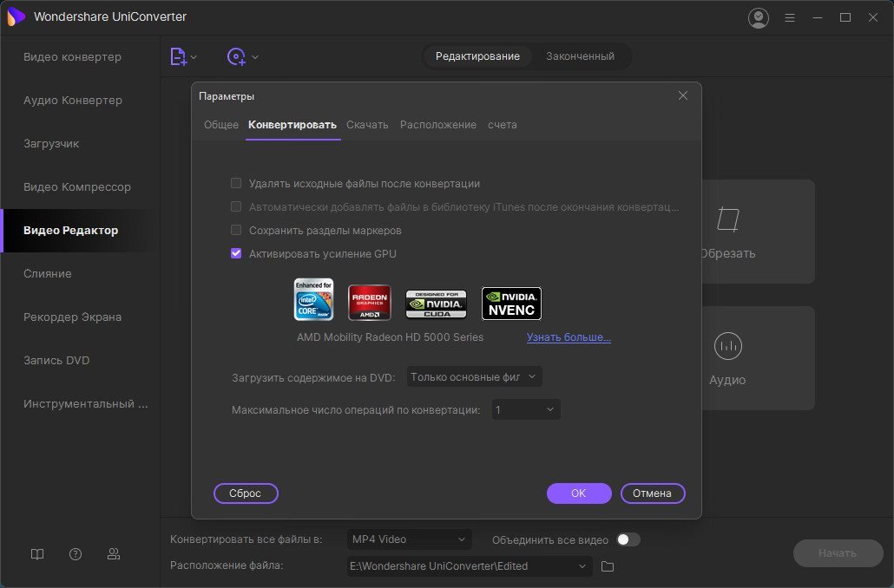Click the Intel Core acceleration logo
Viewport: 894px width, 588px height.
click(x=314, y=300)
